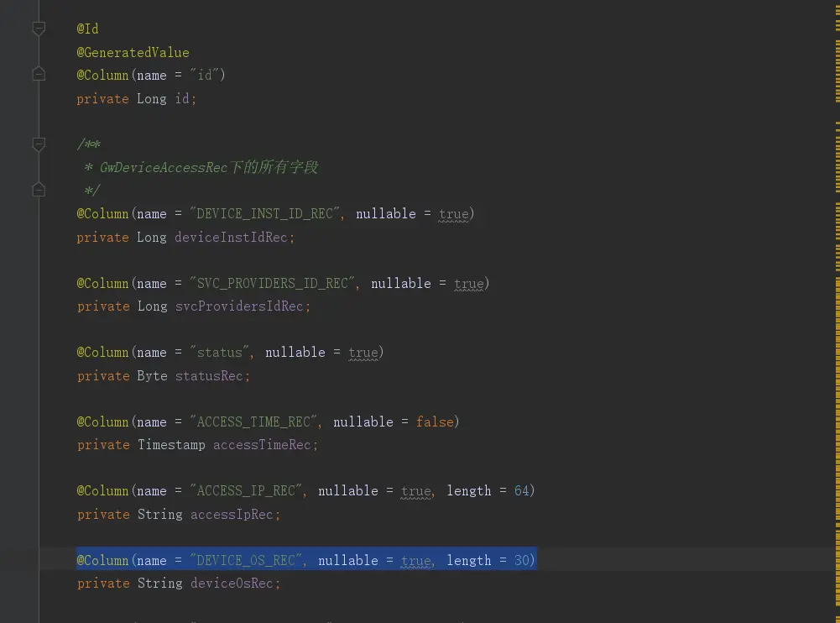This screenshot has width=840, height=623.
Task: Toggle fold marker at comment end */
Action: pos(39,190)
